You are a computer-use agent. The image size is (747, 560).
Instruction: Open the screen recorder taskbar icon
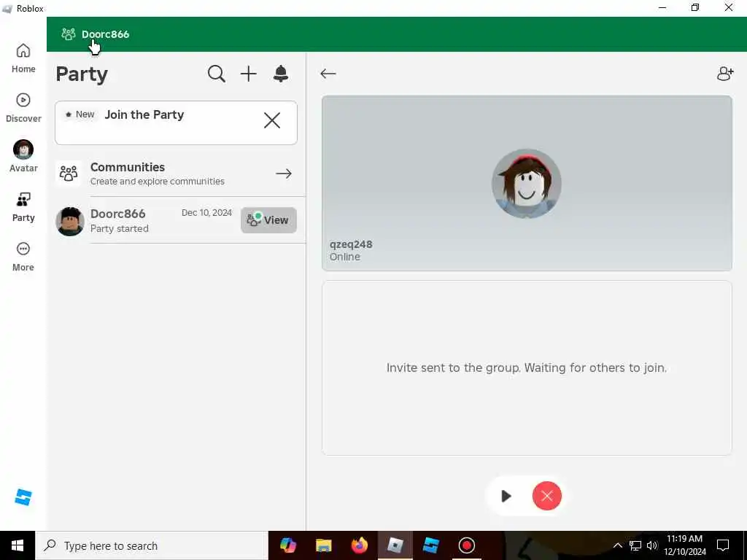click(466, 545)
